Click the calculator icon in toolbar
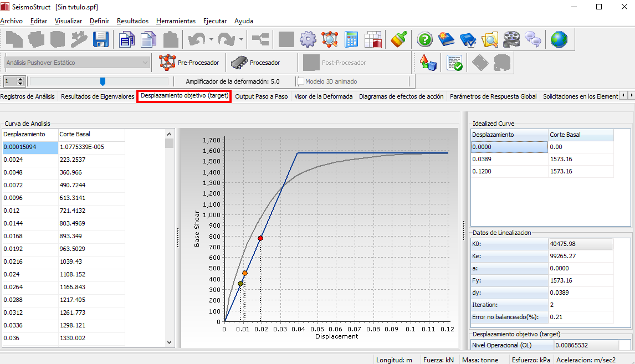The image size is (635, 364). click(351, 39)
